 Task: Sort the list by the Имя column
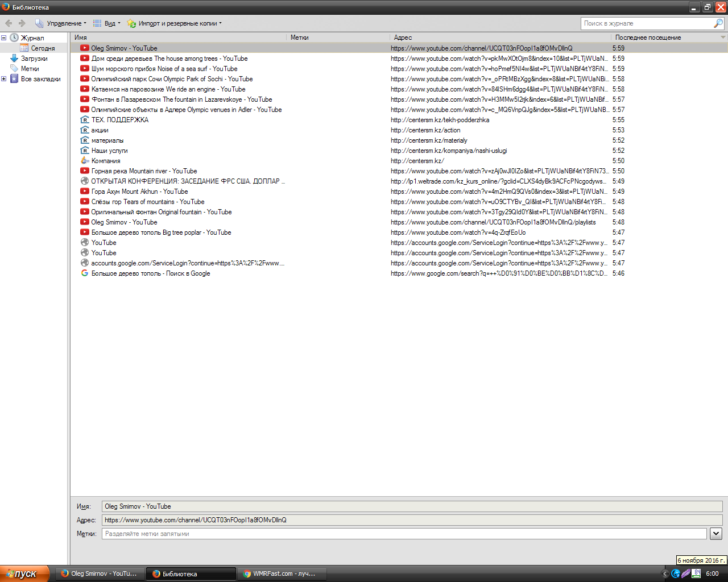[179, 38]
